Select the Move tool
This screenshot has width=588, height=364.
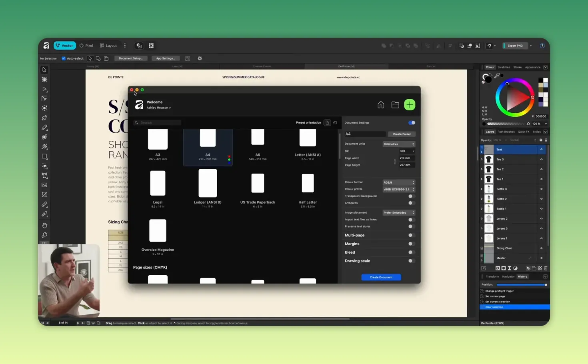[44, 70]
